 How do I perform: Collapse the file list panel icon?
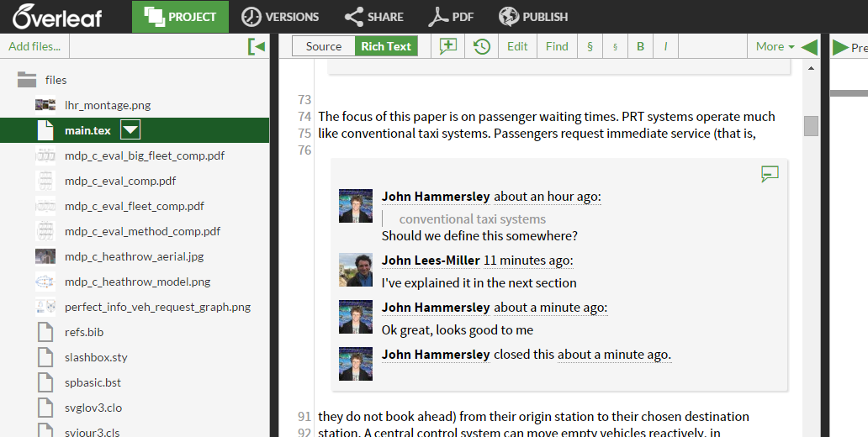pyautogui.click(x=257, y=46)
